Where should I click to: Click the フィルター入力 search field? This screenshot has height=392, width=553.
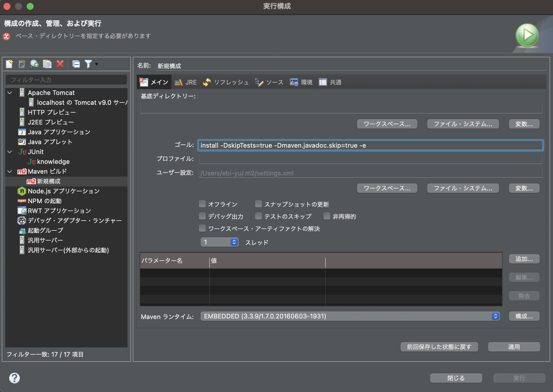pyautogui.click(x=66, y=80)
